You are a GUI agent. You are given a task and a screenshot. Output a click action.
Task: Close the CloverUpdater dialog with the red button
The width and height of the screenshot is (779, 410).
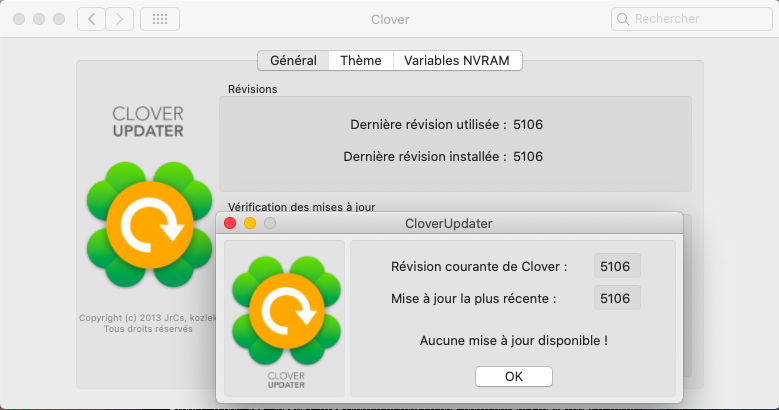230,223
